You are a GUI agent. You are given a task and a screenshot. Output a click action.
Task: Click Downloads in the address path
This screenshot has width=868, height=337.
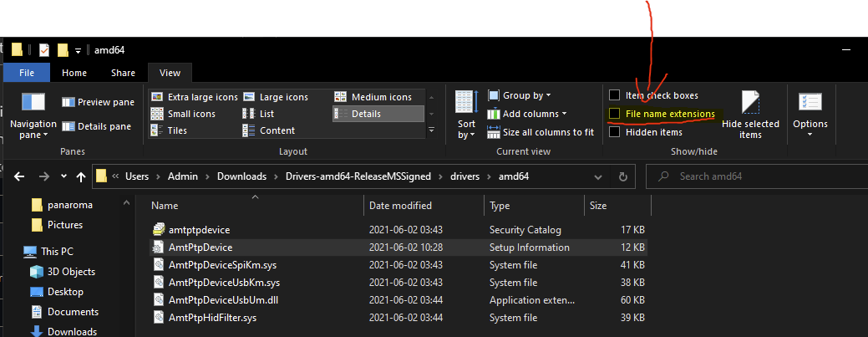[241, 176]
